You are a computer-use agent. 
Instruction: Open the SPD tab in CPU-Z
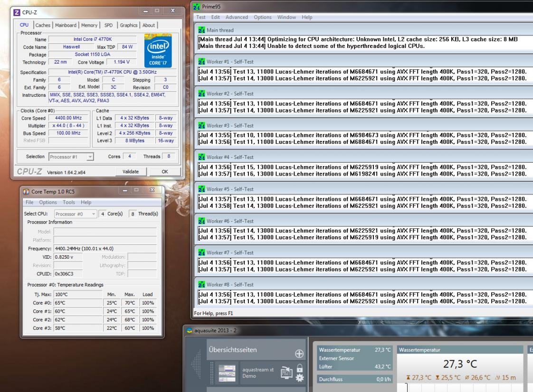[108, 25]
